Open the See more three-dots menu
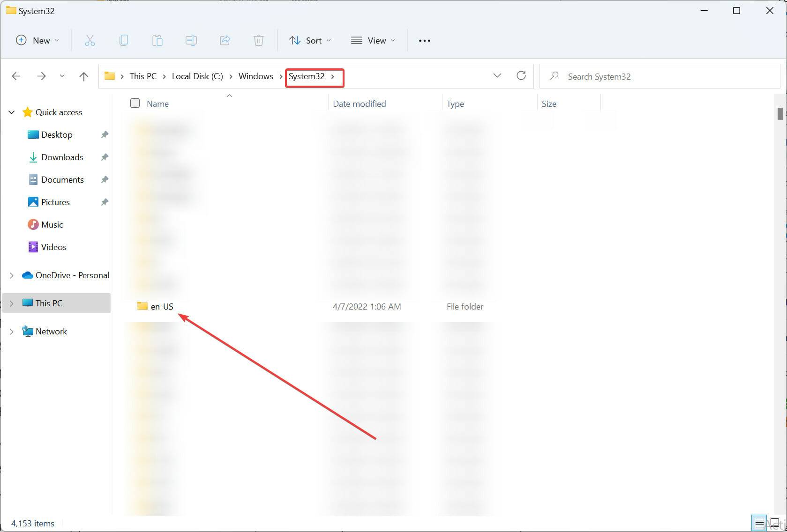The image size is (787, 532). point(424,41)
